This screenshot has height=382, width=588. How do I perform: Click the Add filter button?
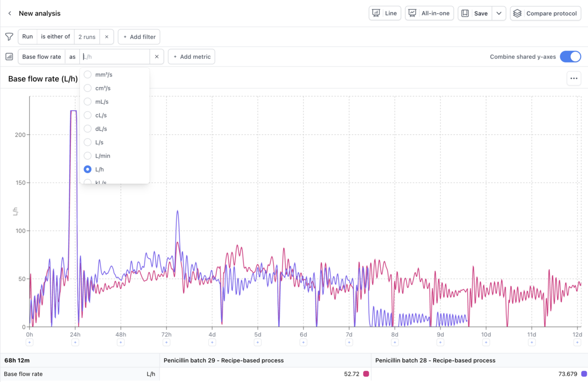click(x=139, y=37)
